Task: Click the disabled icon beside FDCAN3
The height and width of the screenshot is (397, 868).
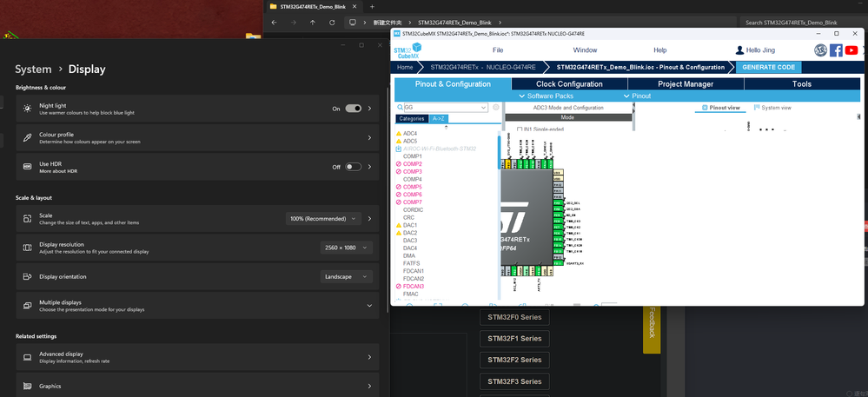Action: coord(399,287)
